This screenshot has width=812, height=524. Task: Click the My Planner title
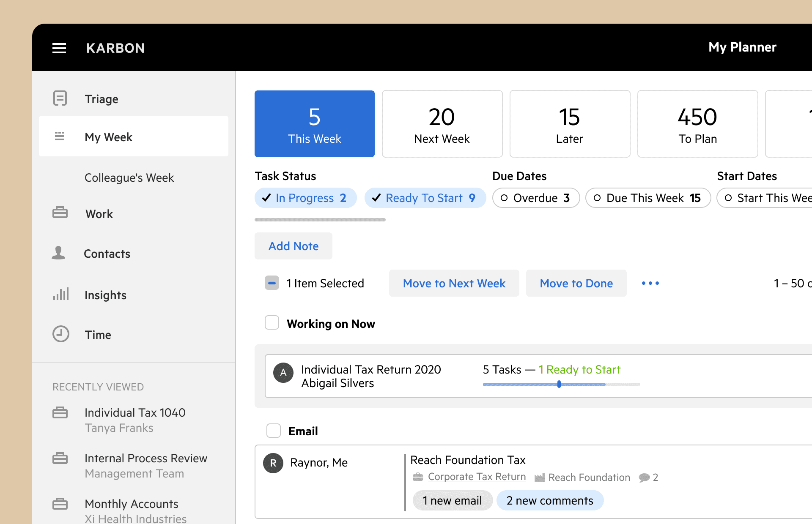(743, 47)
